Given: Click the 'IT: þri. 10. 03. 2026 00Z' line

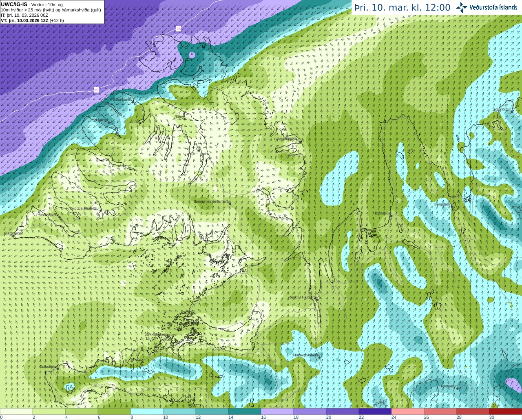Looking at the screenshot, I should 24,15.
